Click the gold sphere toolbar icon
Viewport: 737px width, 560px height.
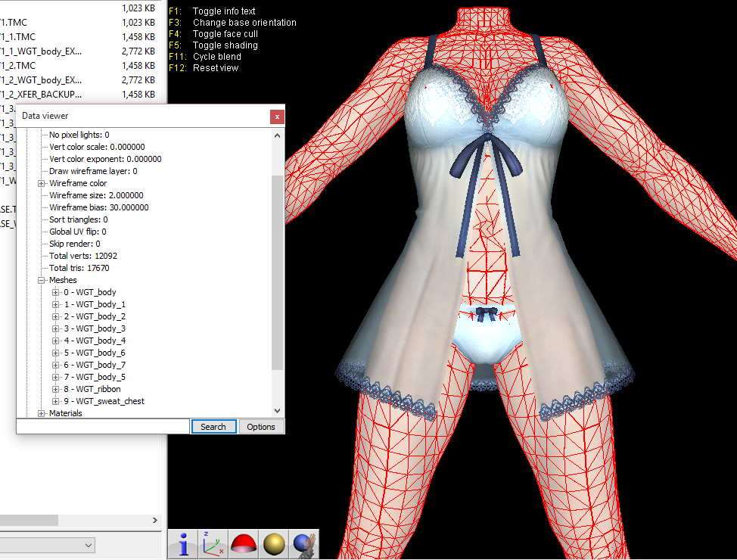click(x=274, y=544)
